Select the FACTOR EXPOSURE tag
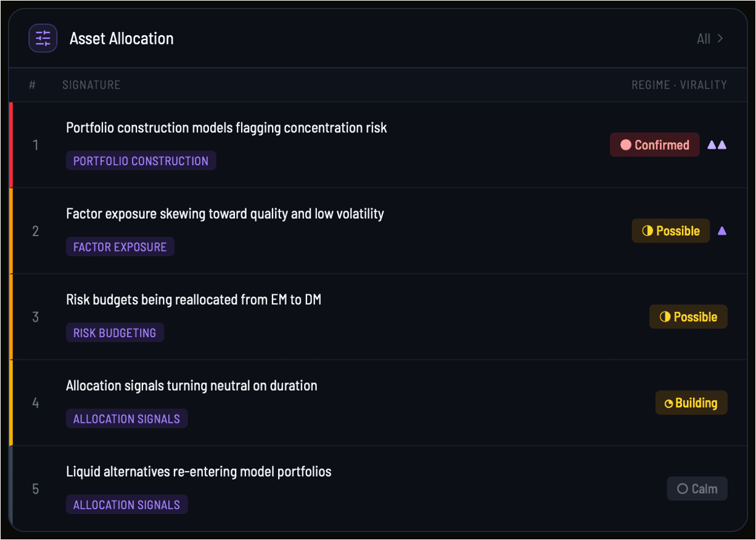This screenshot has width=756, height=540. [x=120, y=247]
